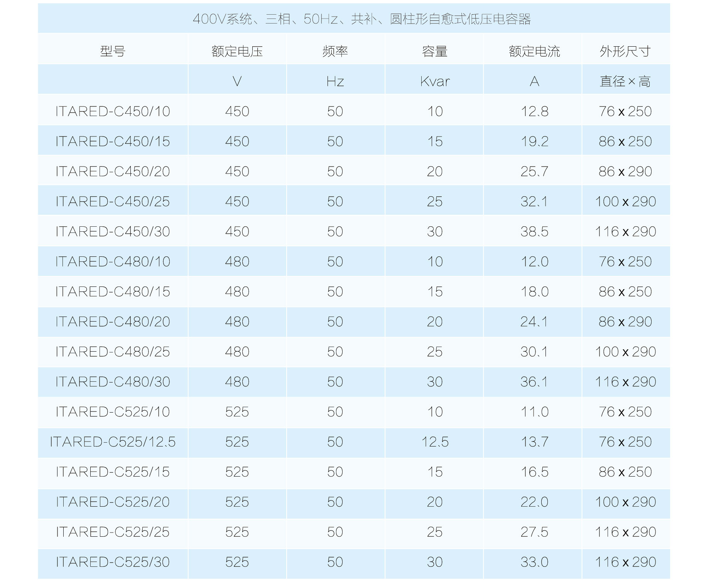Select model ITARED-C480/30

coord(113,382)
